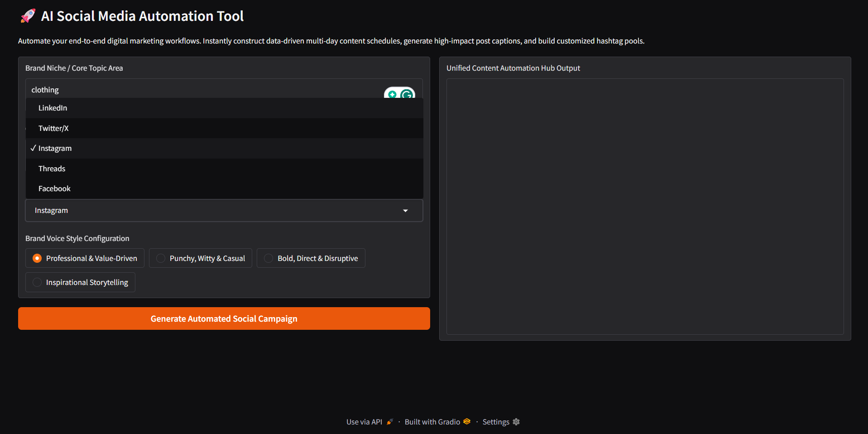Click the Instagram platform combo box field

[224, 211]
